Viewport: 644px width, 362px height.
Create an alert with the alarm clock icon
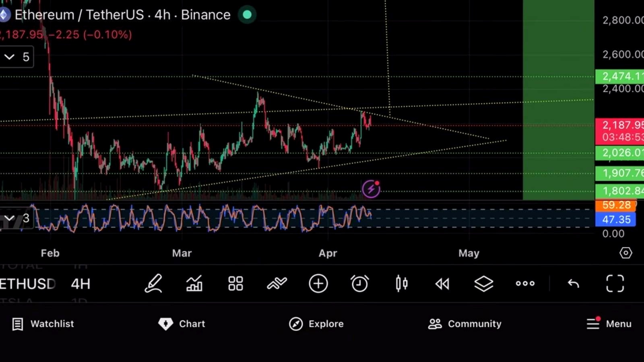(x=359, y=284)
